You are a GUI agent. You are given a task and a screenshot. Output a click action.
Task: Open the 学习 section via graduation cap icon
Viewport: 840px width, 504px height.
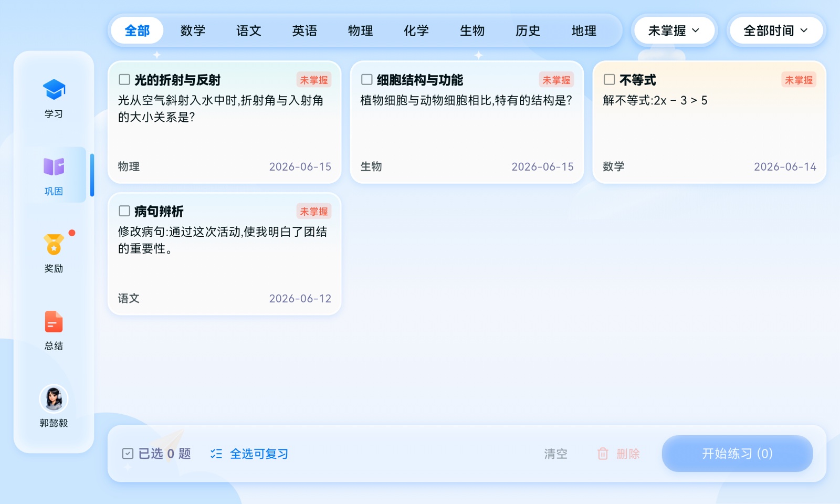[x=54, y=90]
